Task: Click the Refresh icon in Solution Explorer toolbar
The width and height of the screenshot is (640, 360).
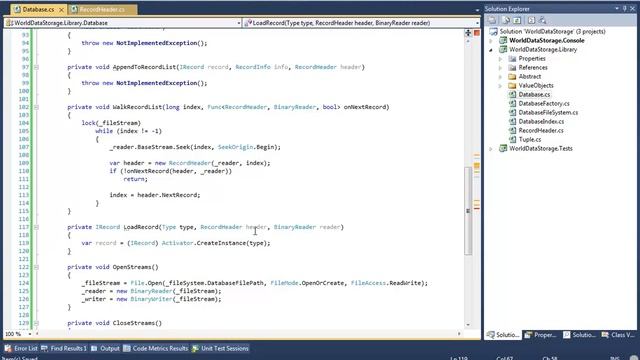Action: click(x=517, y=20)
